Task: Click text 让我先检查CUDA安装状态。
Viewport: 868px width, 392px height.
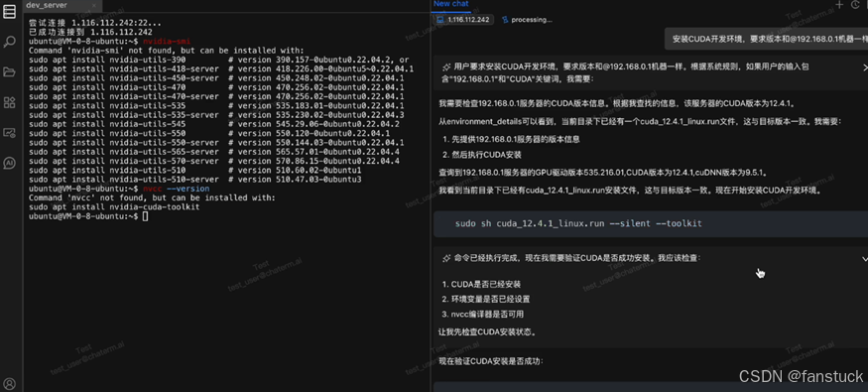Action: pyautogui.click(x=487, y=332)
